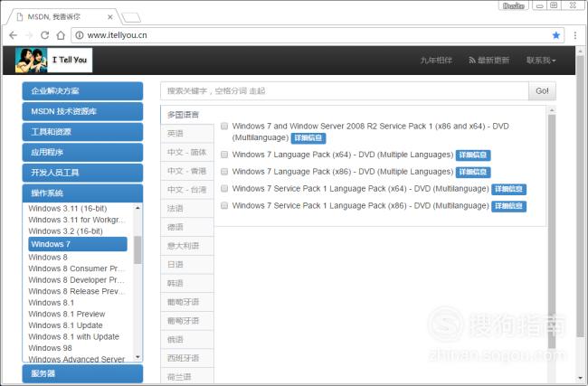Bookmark the page with the star icon
588x386 pixels.
tap(555, 35)
